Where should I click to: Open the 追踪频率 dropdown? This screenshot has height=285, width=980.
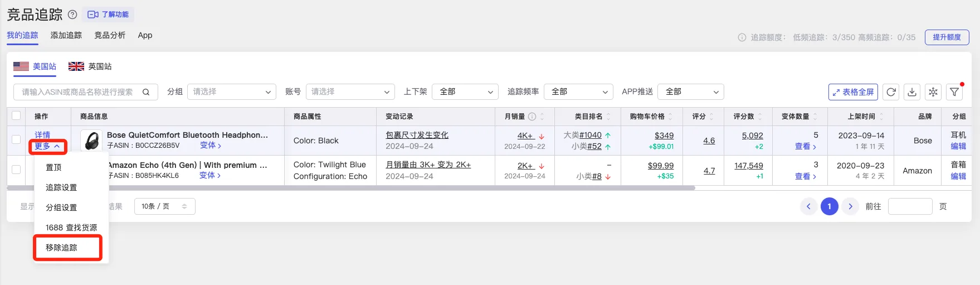(578, 92)
